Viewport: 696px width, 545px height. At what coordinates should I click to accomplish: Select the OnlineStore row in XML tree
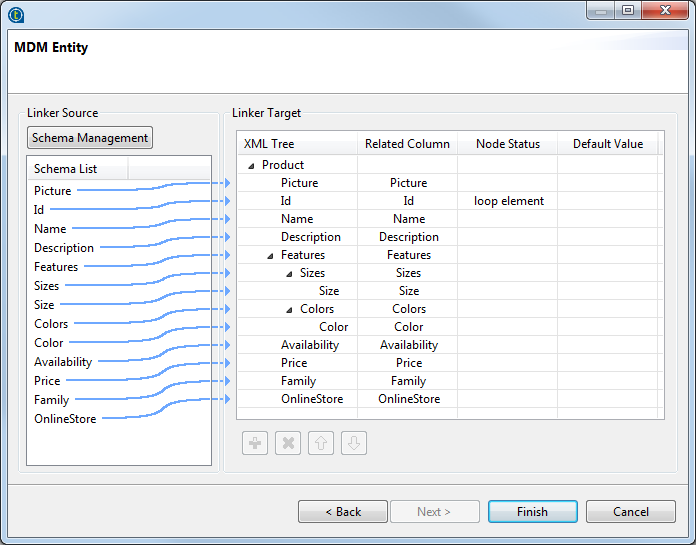coord(311,399)
